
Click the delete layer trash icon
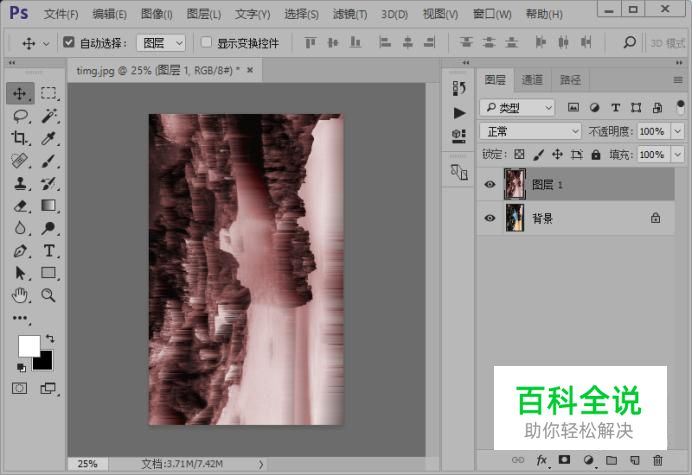pos(658,460)
